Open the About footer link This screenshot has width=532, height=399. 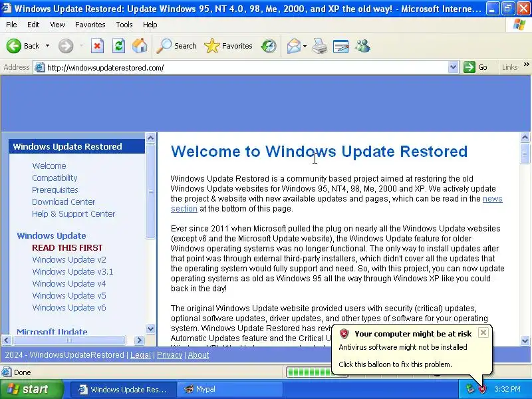[198, 355]
